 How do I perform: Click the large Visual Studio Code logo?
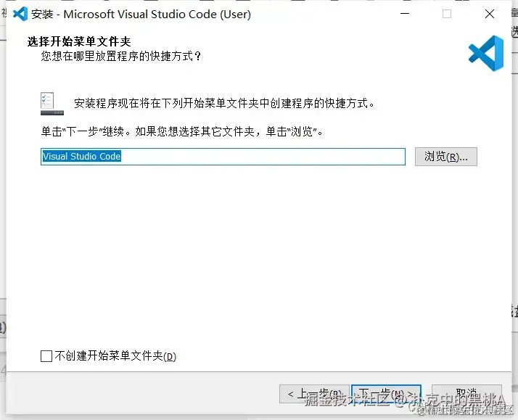click(486, 53)
